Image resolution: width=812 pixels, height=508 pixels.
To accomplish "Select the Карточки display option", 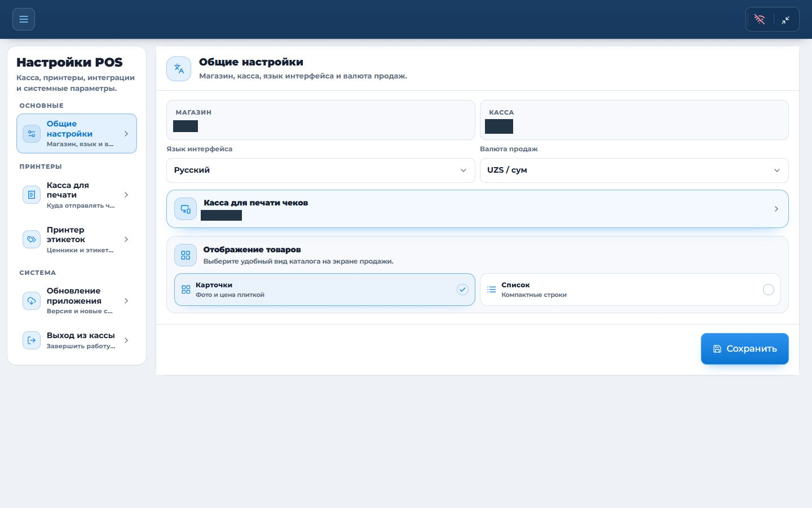I will point(325,290).
